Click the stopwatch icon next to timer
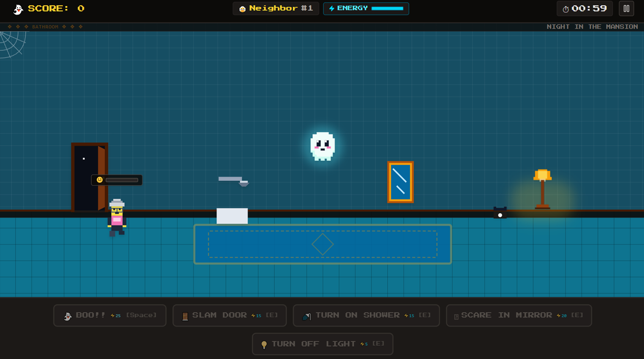 click(x=565, y=9)
